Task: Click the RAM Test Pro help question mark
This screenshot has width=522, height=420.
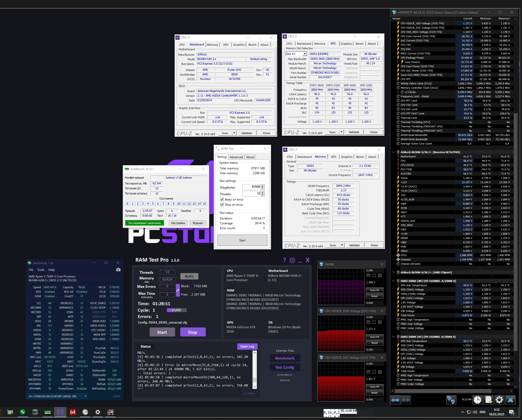Action: click(284, 260)
